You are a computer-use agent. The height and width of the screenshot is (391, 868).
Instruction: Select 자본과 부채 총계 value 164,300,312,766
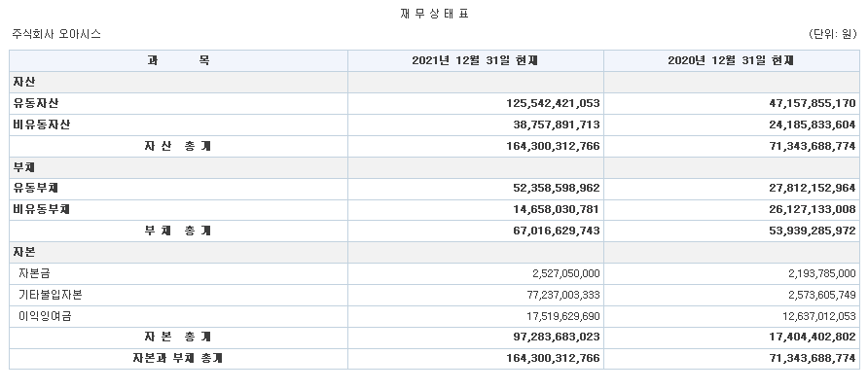click(553, 358)
